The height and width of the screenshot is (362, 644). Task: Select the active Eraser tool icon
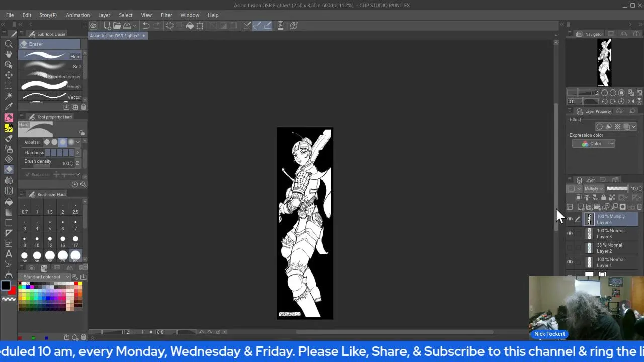(x=9, y=170)
